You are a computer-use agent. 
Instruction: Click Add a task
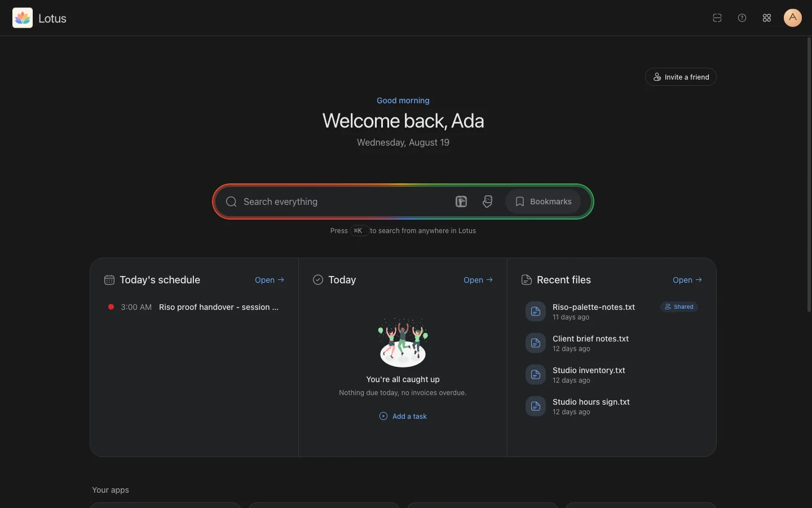403,416
